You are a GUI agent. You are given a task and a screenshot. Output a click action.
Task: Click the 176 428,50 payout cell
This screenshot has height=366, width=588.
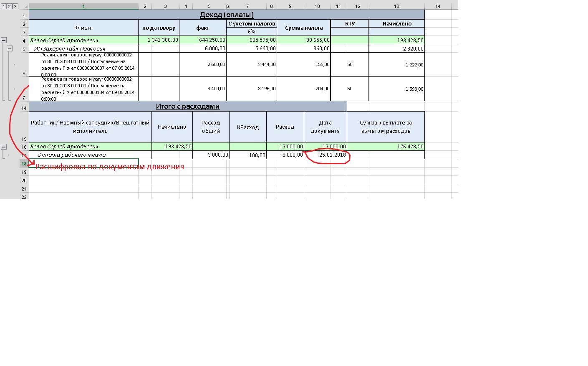[x=386, y=147]
